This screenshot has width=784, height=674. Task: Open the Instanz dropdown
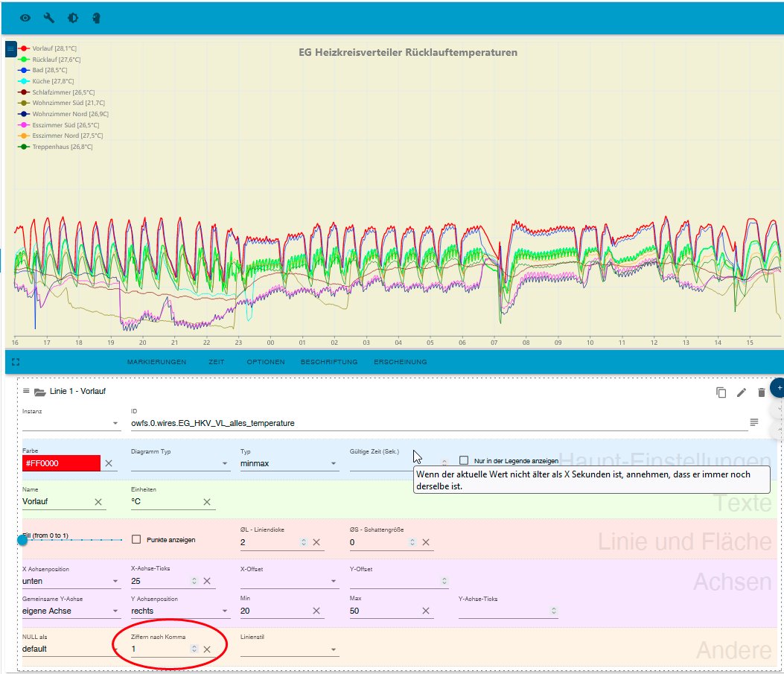coord(71,423)
